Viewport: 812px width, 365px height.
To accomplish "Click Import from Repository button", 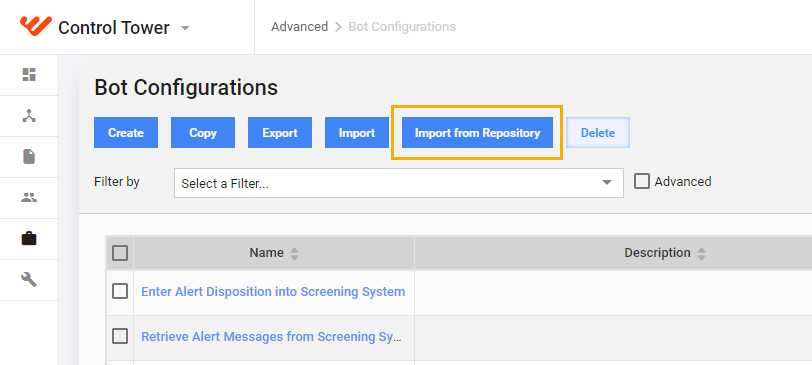I will point(477,133).
